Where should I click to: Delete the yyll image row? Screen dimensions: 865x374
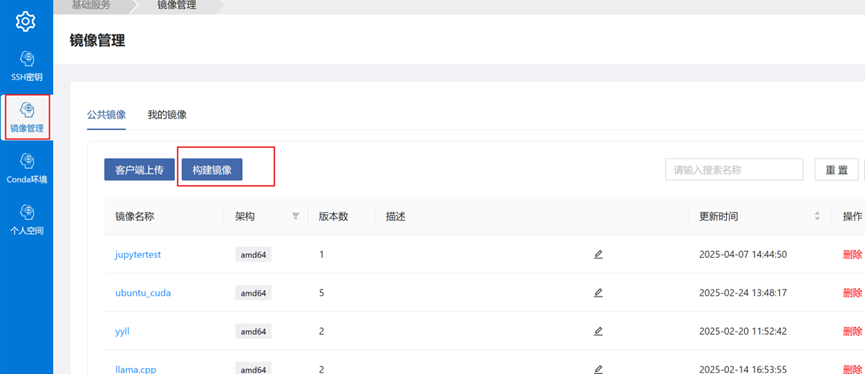tap(852, 332)
